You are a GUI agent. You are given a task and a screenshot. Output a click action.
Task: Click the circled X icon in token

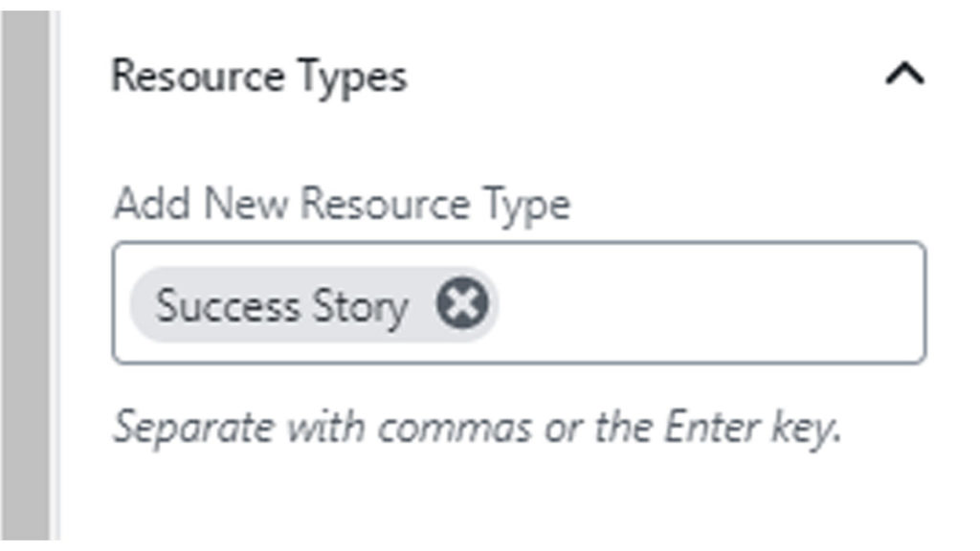[x=462, y=305]
